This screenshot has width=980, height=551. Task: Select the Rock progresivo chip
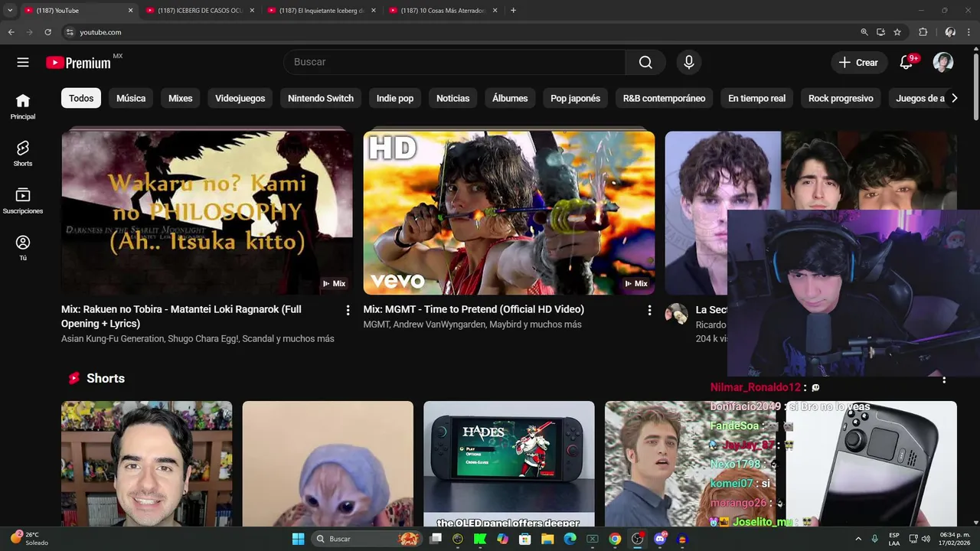tap(841, 98)
